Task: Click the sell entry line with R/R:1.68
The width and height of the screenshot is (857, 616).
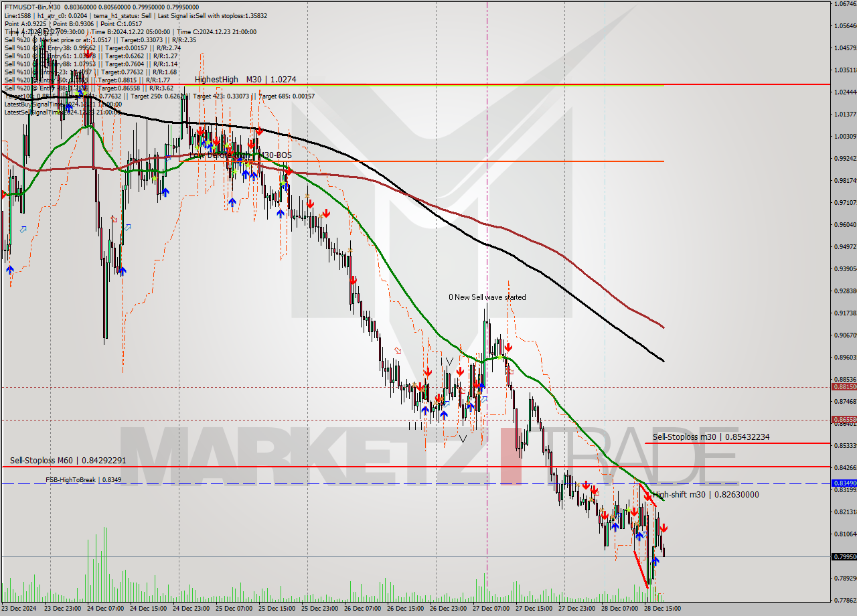Action: [90, 72]
